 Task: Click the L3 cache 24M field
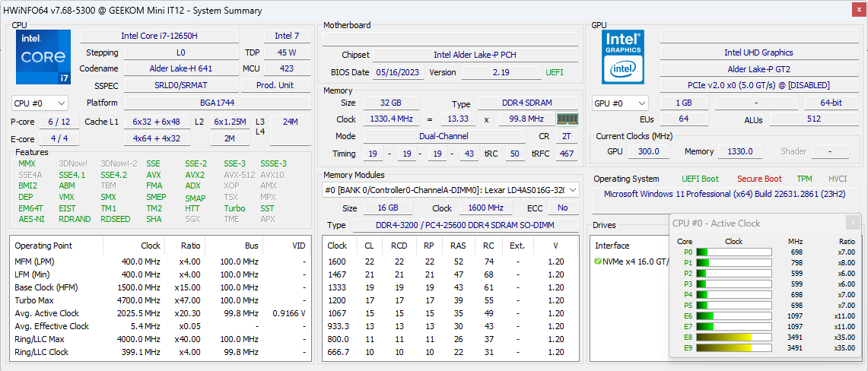pyautogui.click(x=290, y=130)
